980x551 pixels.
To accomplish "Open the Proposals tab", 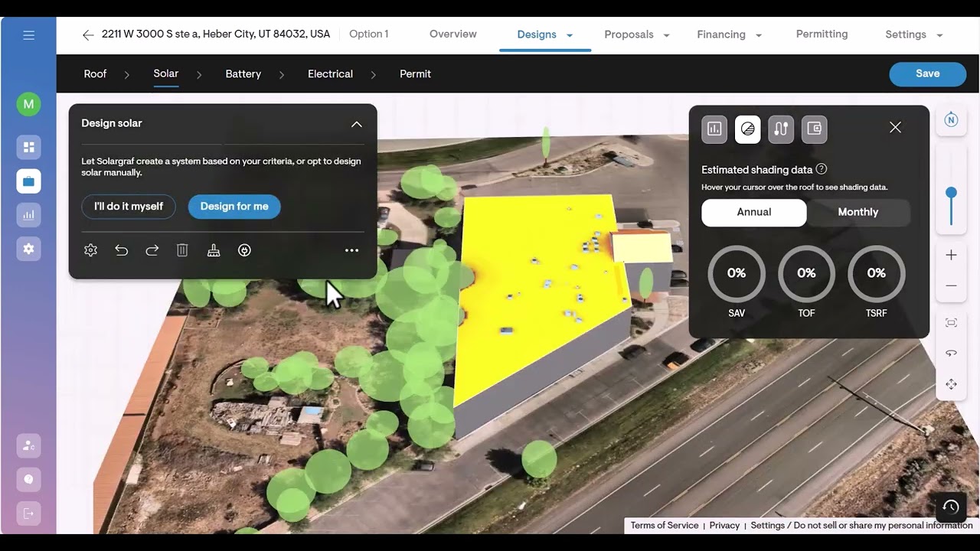I will [x=629, y=34].
